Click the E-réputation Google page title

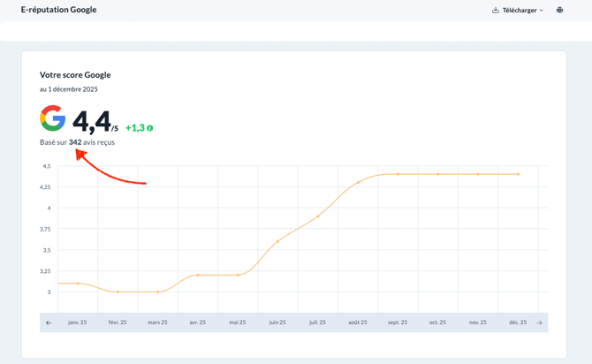tap(58, 10)
